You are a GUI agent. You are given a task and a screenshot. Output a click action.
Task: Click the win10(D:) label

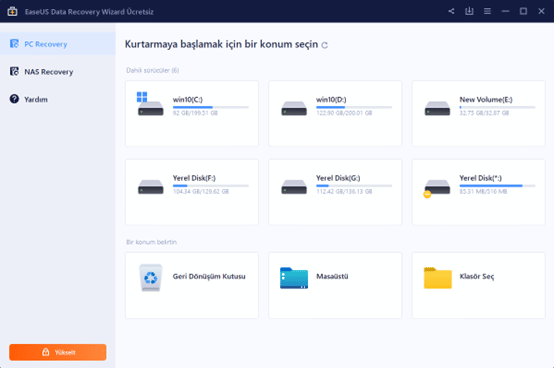pos(331,100)
